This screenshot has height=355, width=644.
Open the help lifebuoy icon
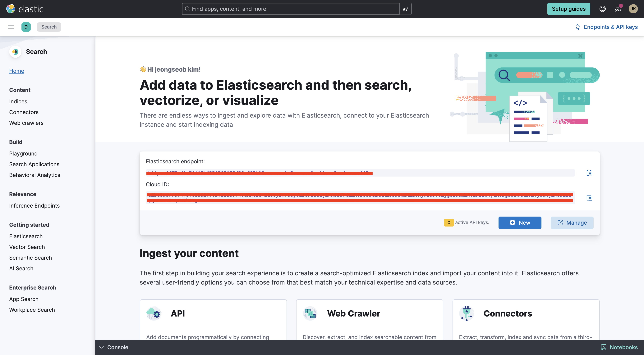click(x=602, y=9)
